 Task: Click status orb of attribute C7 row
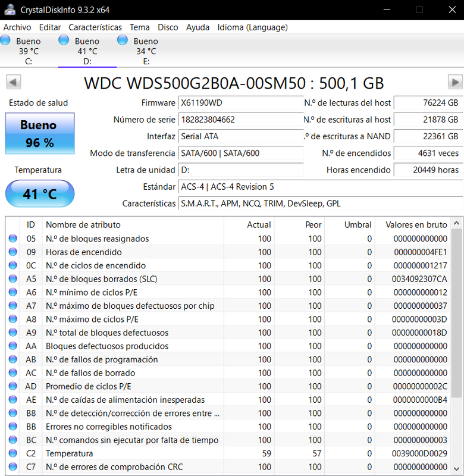[12, 467]
